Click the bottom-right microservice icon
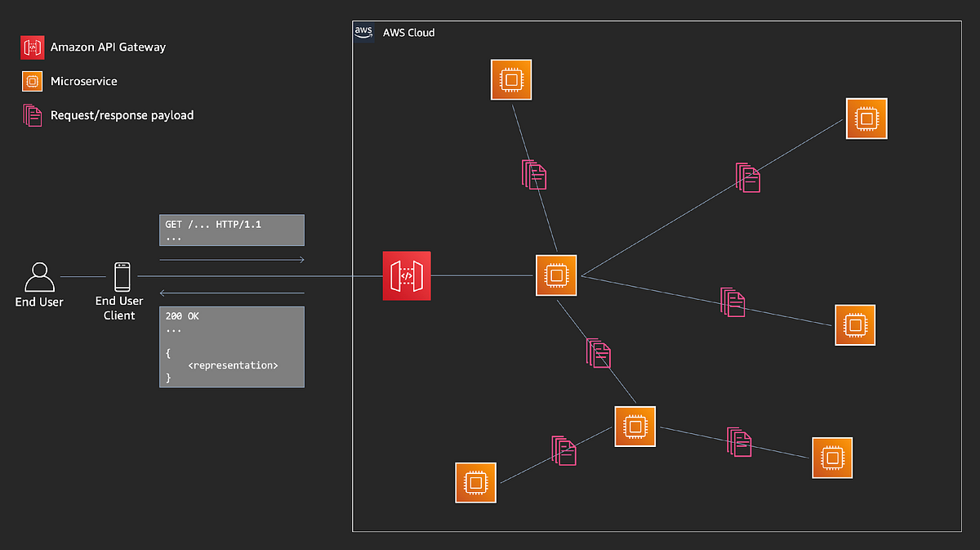This screenshot has height=550, width=980. (831, 458)
